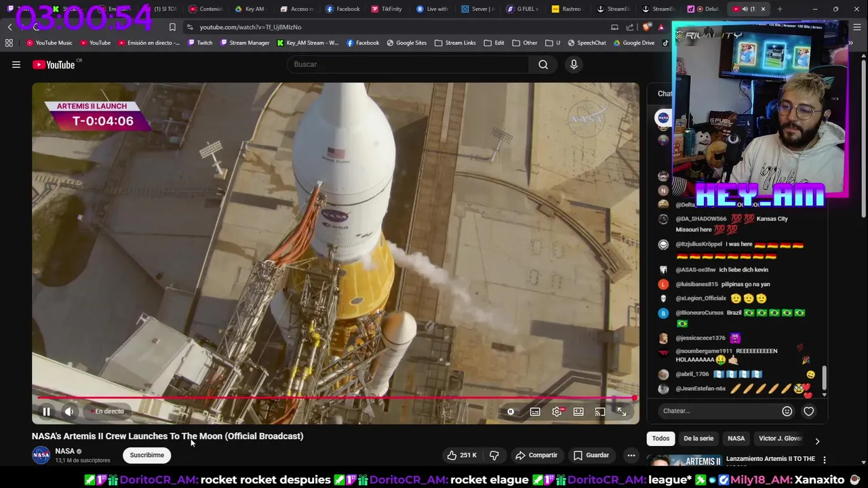Open the Google Sites bookmark
This screenshot has height=488, width=868.
click(x=406, y=43)
